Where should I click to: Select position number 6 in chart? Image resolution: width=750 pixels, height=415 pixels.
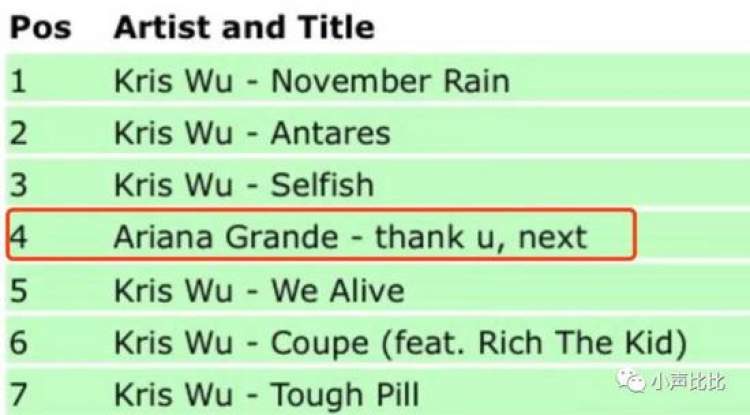[x=19, y=343]
